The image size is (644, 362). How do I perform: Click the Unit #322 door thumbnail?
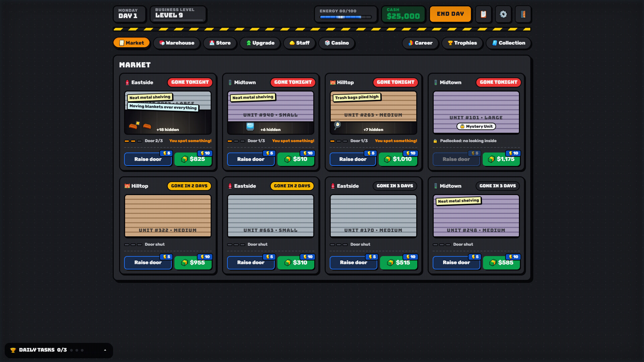pyautogui.click(x=168, y=216)
